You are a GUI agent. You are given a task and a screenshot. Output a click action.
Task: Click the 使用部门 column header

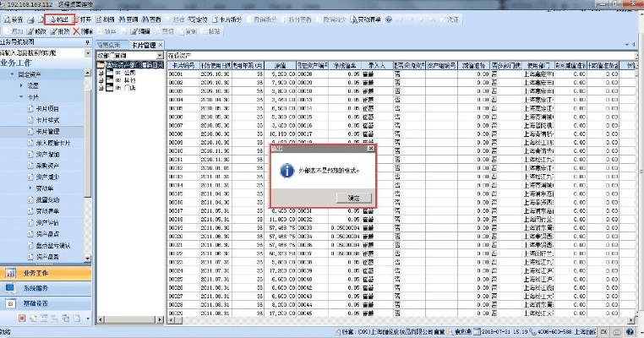pos(538,65)
